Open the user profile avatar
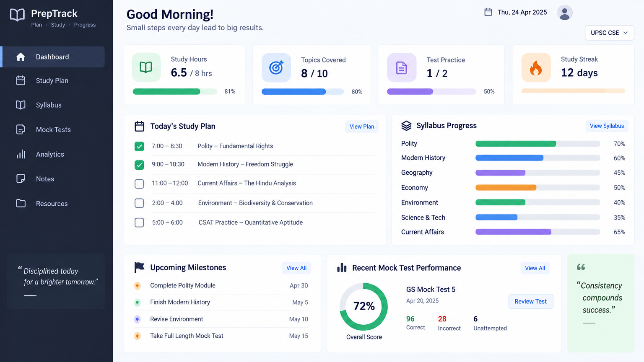This screenshot has height=362, width=644. click(x=565, y=13)
